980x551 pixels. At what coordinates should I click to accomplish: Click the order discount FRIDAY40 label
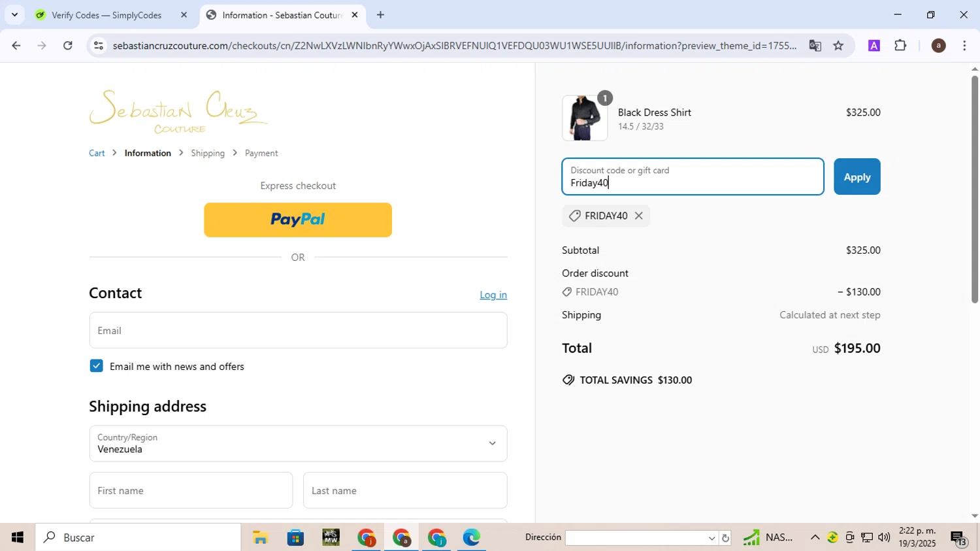point(597,292)
